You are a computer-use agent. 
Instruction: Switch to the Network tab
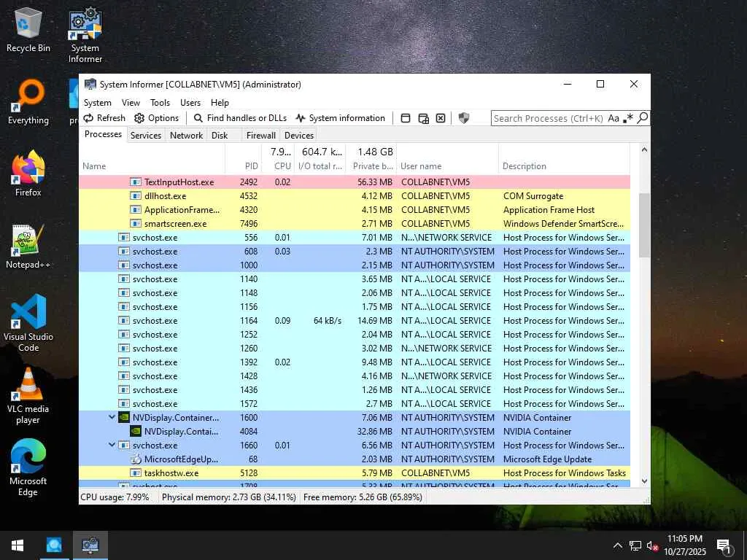186,135
